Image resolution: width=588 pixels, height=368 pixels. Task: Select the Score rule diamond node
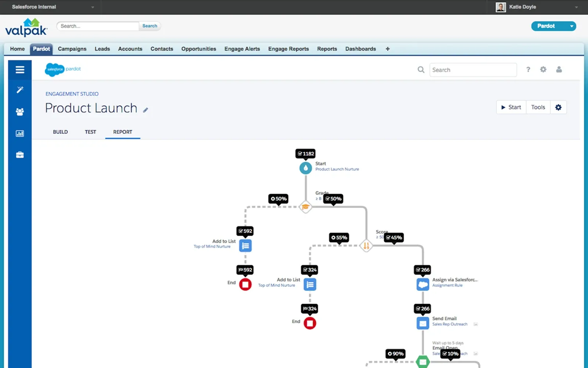click(x=366, y=246)
